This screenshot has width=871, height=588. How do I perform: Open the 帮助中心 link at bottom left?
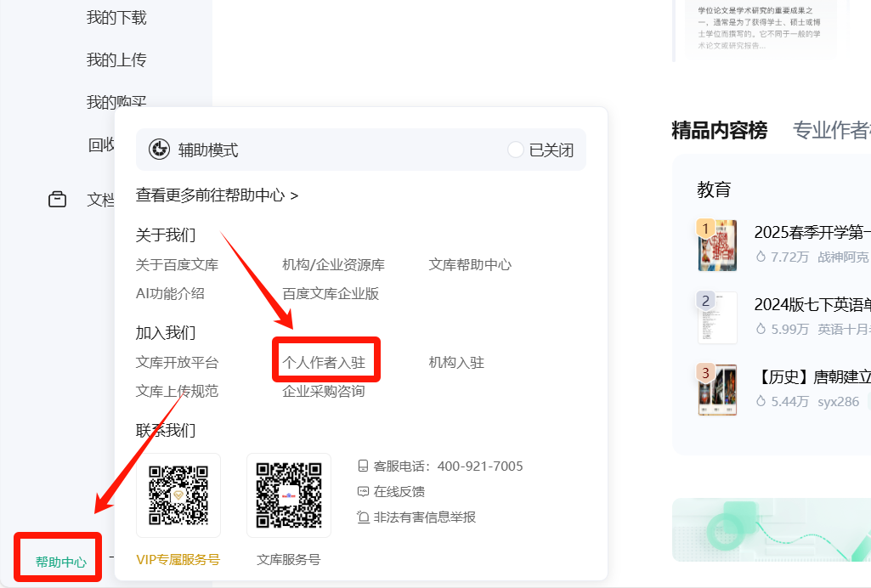coord(56,559)
